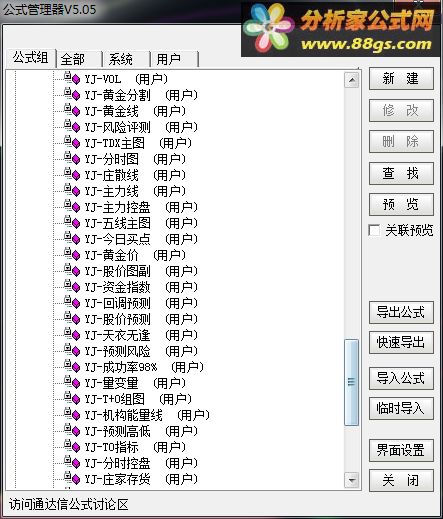443x519 pixels.
Task: Select the icon next to YJ-黄金分割
Action: [x=72, y=94]
